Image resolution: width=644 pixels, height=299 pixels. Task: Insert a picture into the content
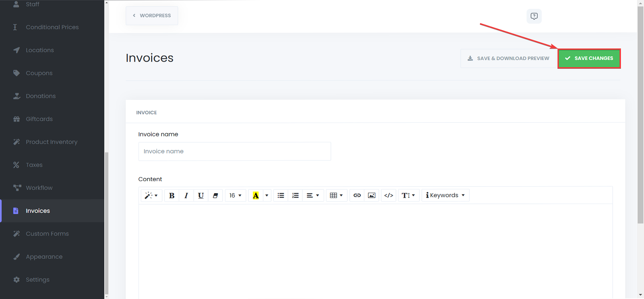[x=372, y=196]
